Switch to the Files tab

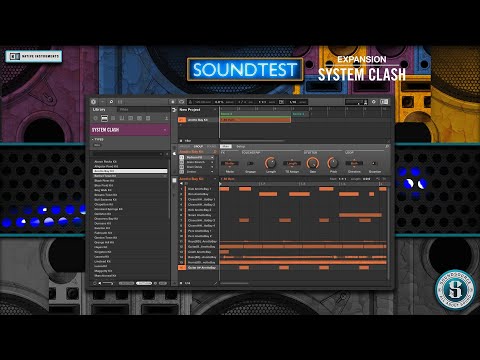pyautogui.click(x=124, y=110)
